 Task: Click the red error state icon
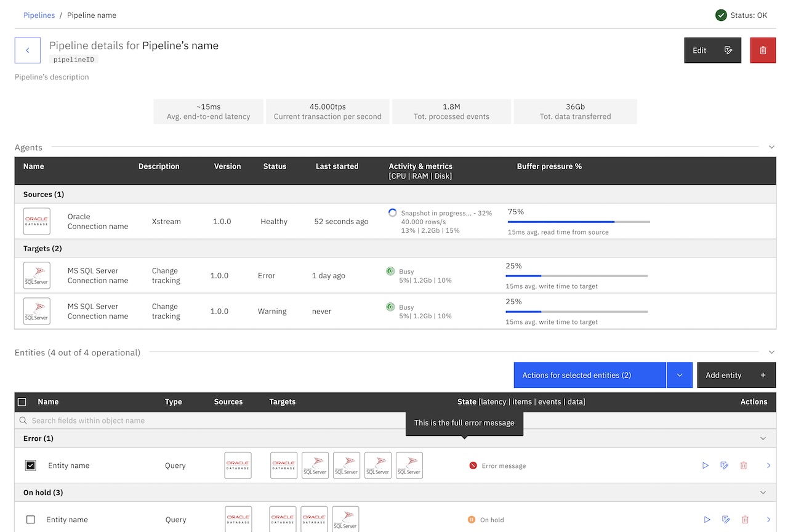pyautogui.click(x=473, y=465)
